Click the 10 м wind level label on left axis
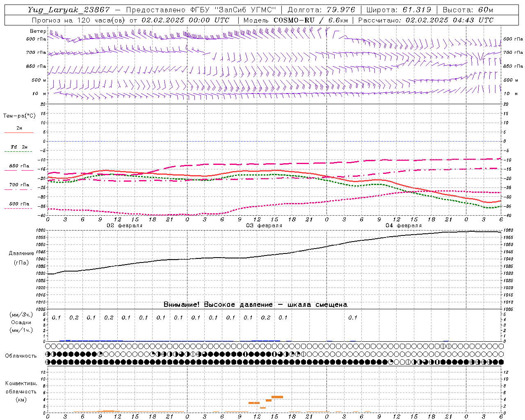Viewport: 525px width, 420px height. (x=39, y=94)
